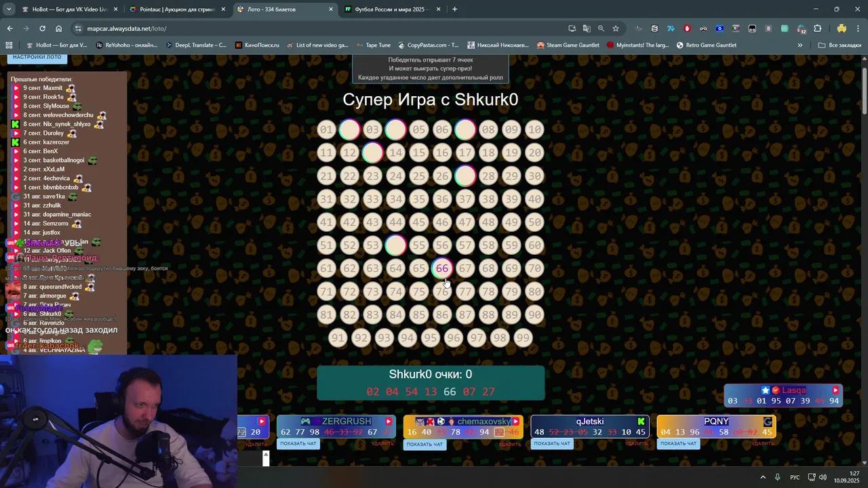Viewport: 868px width, 488px height.
Task: Open a new browser tab
Action: 454,9
